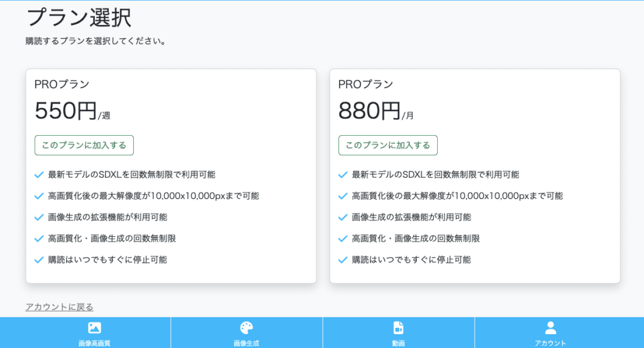Go to the 動画 tab label

[398, 343]
